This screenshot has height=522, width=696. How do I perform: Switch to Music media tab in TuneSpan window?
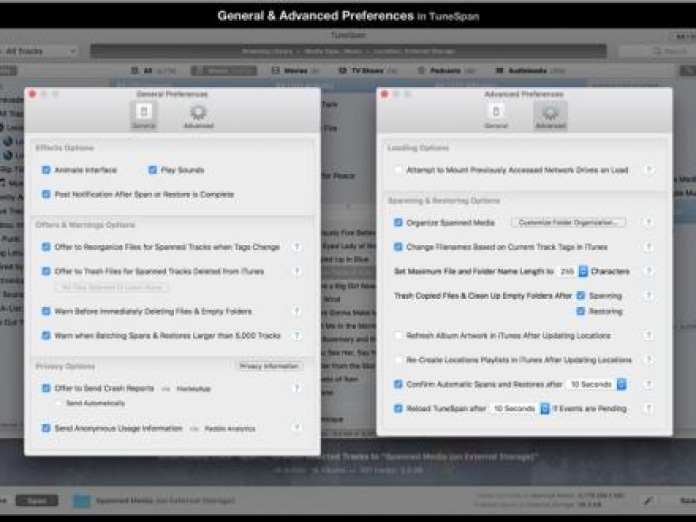click(224, 71)
